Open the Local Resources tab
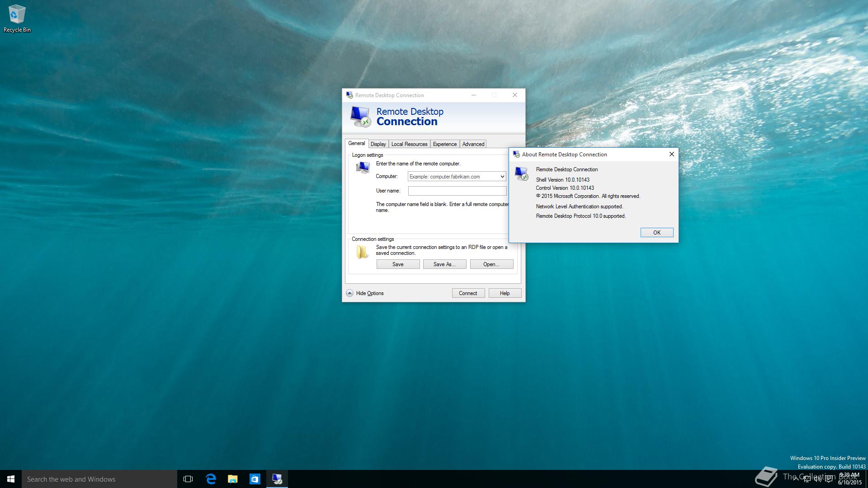Viewport: 868px width, 488px height. click(409, 144)
